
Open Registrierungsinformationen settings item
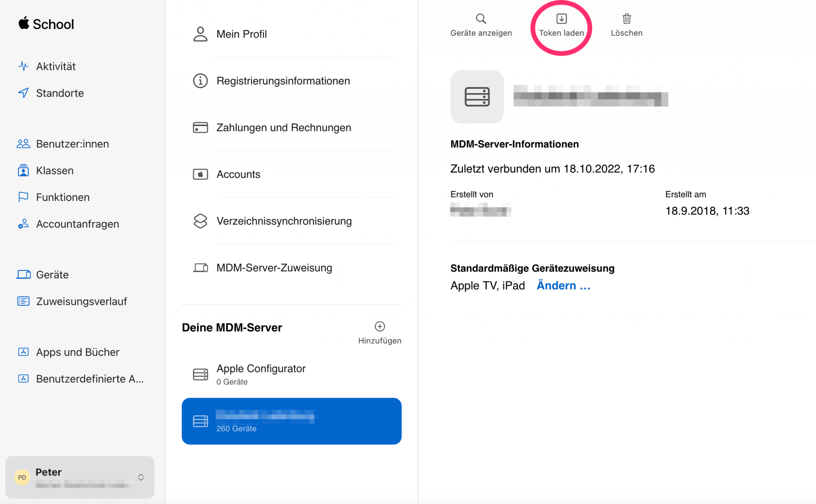point(283,81)
